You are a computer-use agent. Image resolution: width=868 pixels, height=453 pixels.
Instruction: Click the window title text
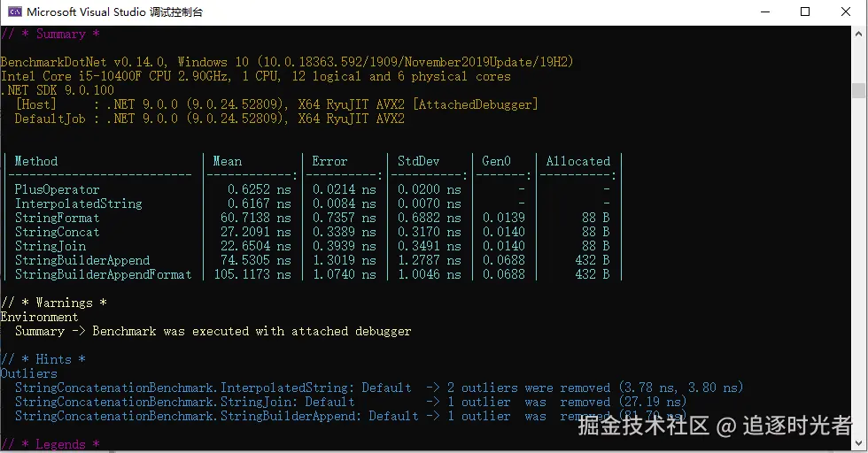[x=114, y=12]
